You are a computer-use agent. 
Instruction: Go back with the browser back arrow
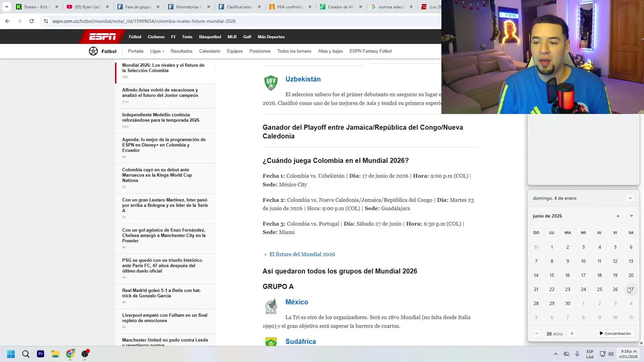tap(7, 21)
